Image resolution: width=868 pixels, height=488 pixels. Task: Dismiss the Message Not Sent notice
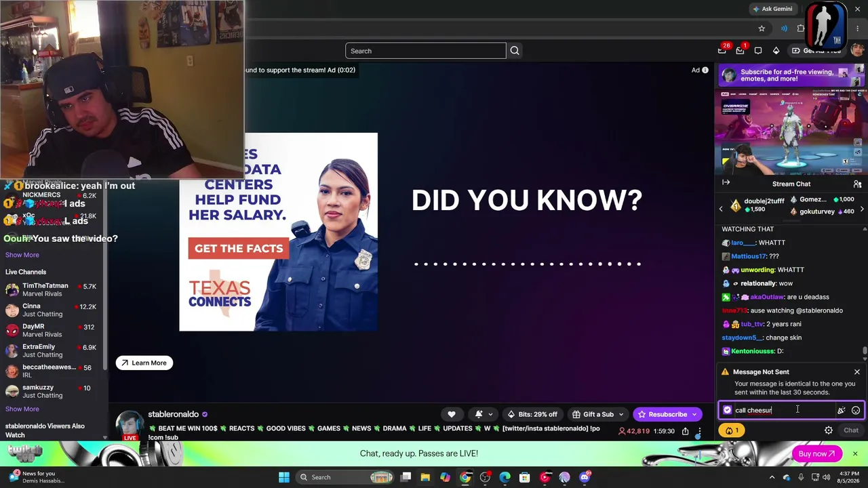coord(857,371)
